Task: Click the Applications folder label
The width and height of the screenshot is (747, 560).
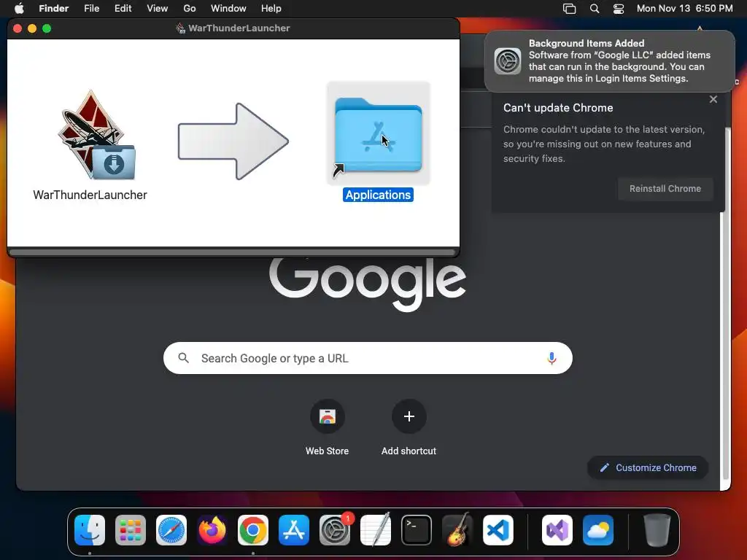Action: [x=378, y=195]
